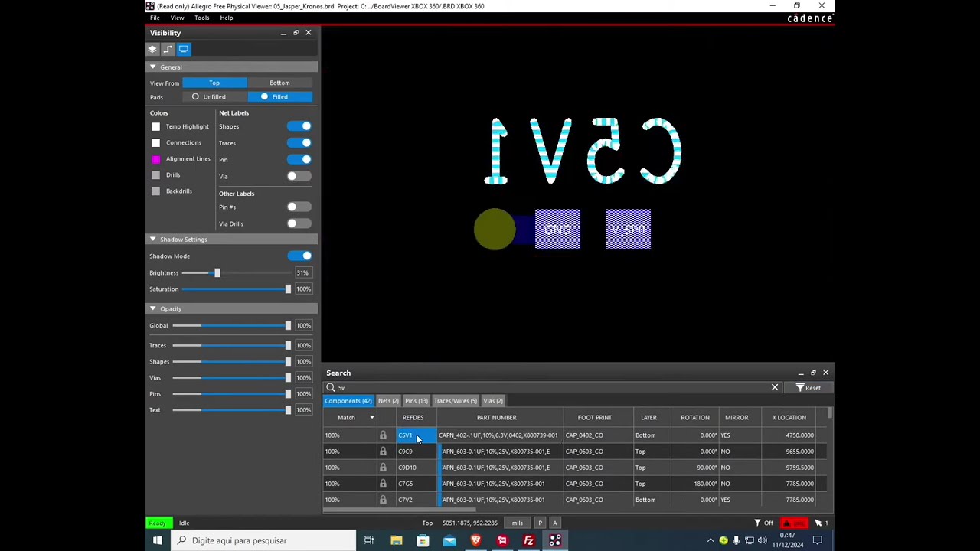The image size is (980, 551).
Task: Open the Mail app from the taskbar
Action: pos(449,540)
